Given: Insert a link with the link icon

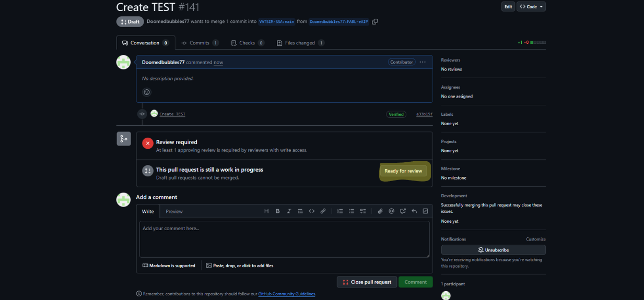Looking at the screenshot, I should coord(323,211).
